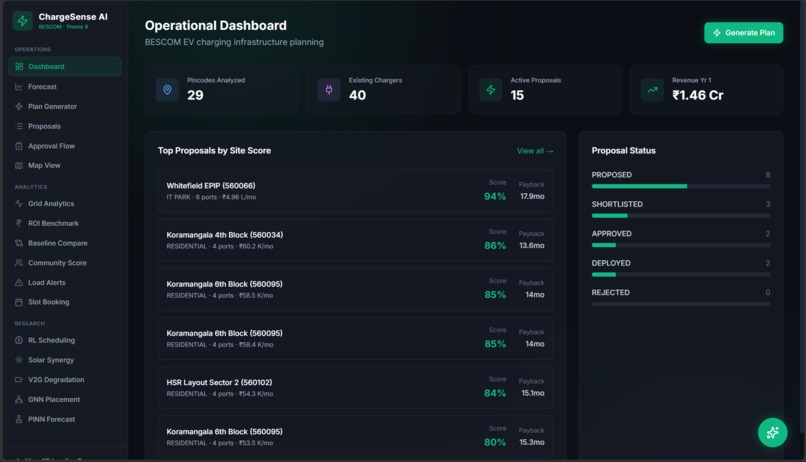The height and width of the screenshot is (462, 806).
Task: Click the APPROVED status progress bar
Action: pyautogui.click(x=681, y=245)
